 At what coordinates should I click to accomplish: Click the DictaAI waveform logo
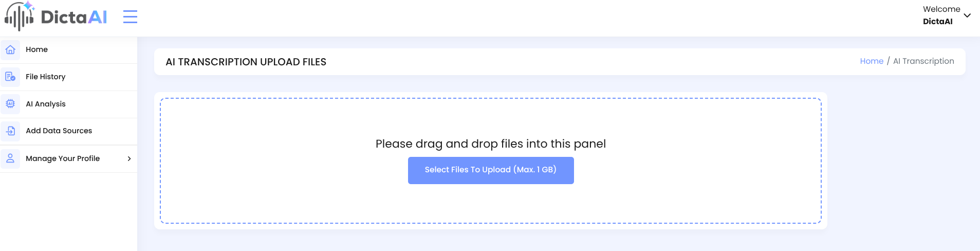tap(20, 16)
